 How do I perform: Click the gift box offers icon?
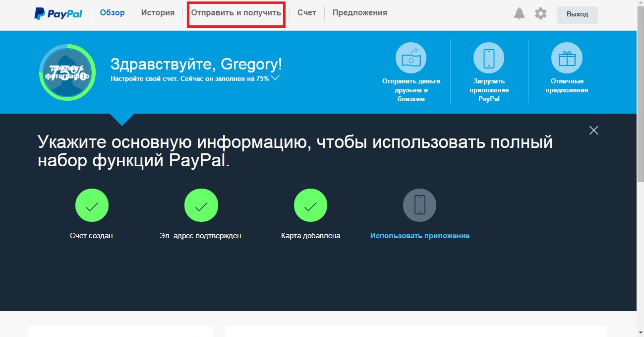567,58
